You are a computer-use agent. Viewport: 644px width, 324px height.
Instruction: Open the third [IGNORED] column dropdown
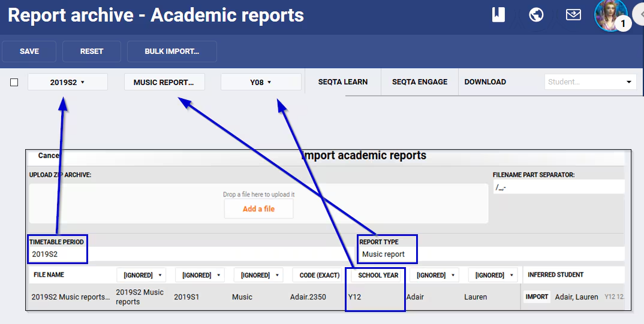(258, 275)
